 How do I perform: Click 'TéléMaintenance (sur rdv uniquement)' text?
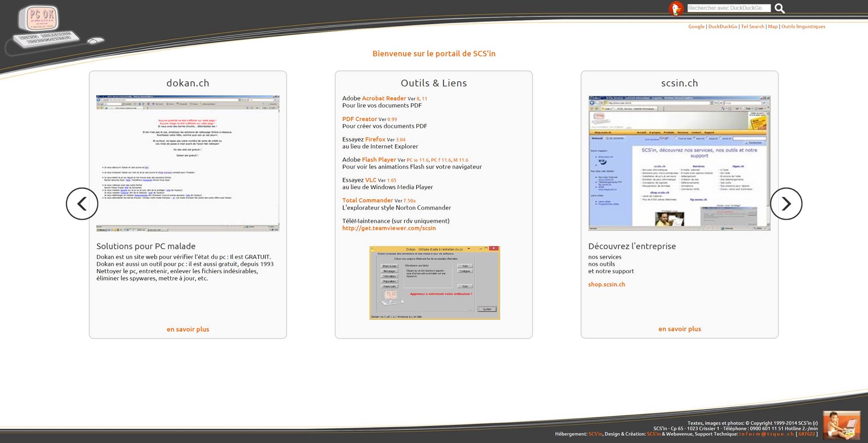pos(396,221)
